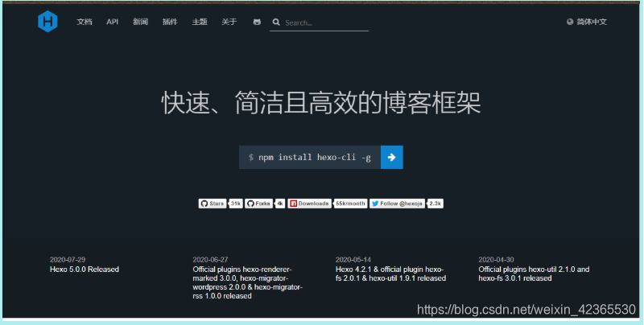Click the Hexo logo icon

47,23
